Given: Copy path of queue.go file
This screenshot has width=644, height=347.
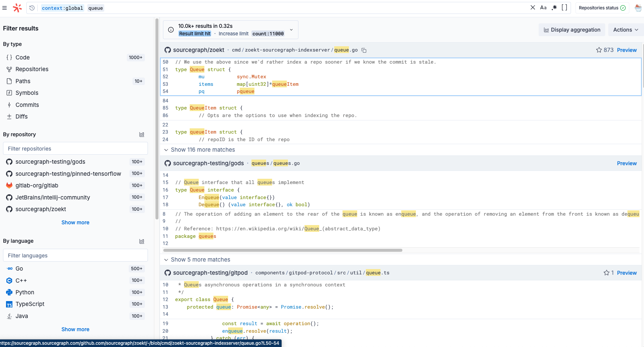Looking at the screenshot, I should click(364, 50).
